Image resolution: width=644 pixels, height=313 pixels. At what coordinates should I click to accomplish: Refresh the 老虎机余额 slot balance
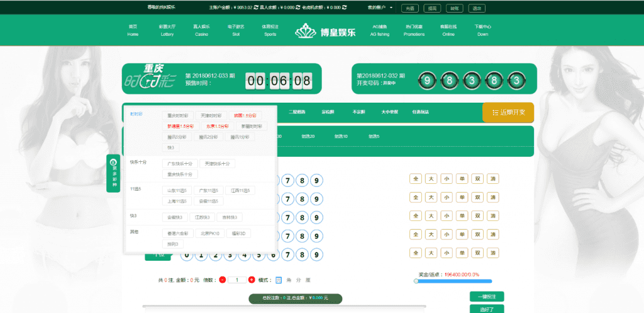[x=345, y=8]
